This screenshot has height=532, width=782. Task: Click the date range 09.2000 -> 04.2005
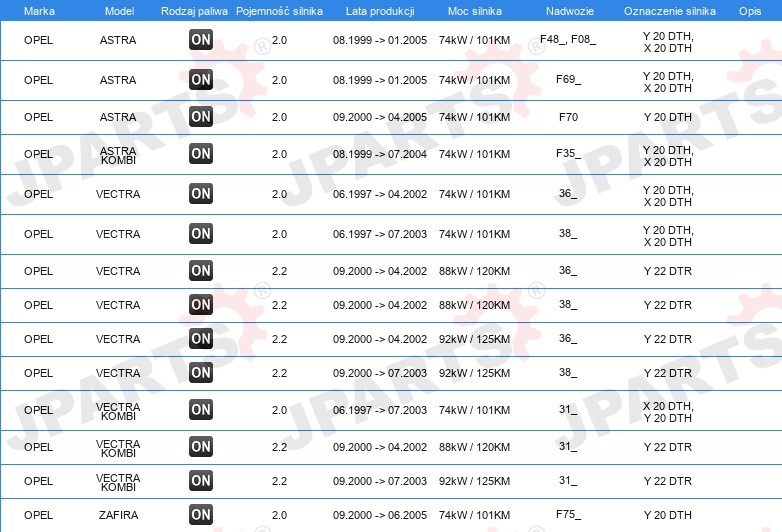[x=380, y=117]
